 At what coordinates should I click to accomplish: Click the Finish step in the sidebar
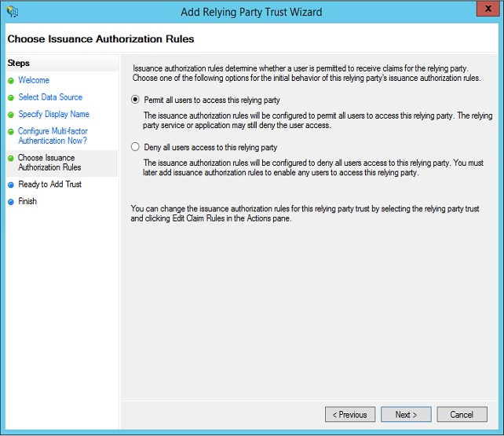[27, 202]
